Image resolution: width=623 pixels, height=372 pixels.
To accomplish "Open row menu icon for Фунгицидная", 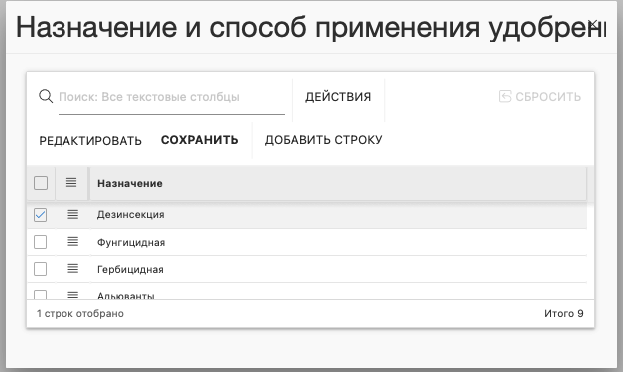I will [72, 242].
